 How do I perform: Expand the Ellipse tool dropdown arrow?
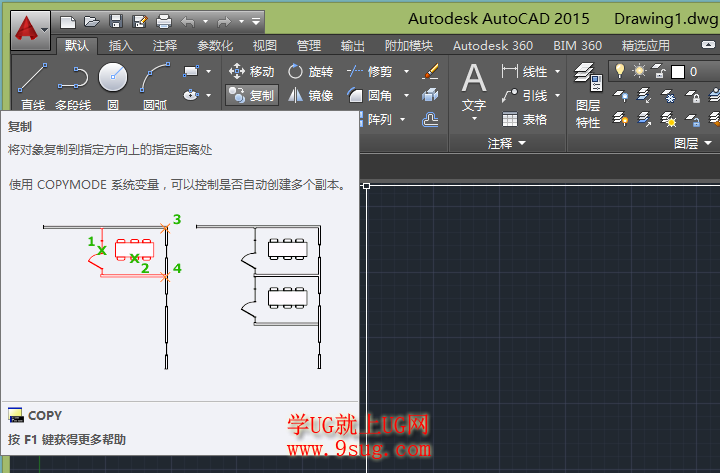pos(208,96)
